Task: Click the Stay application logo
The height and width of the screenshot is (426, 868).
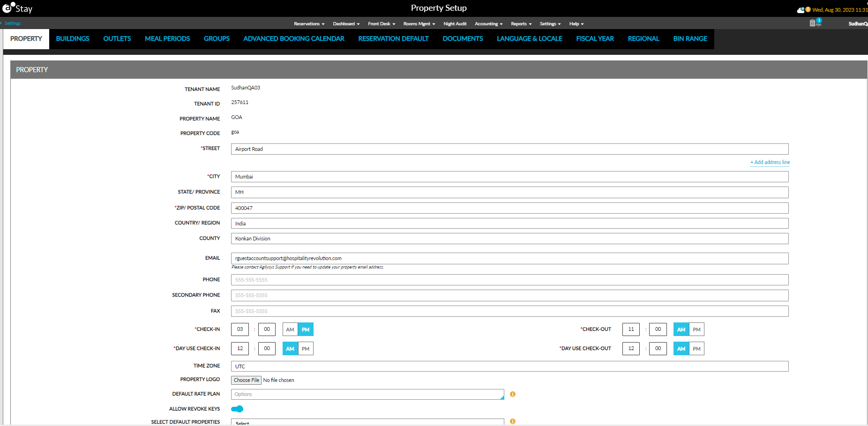Action: click(17, 8)
